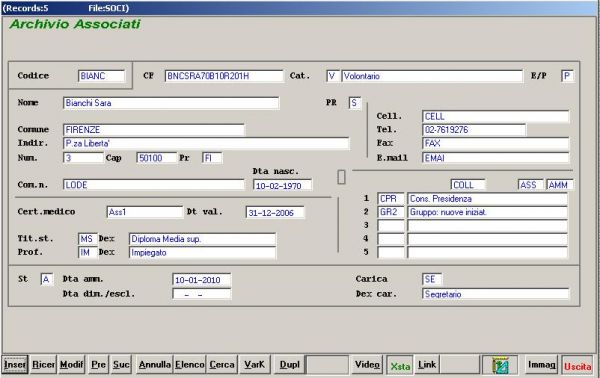This screenshot has height=378, width=600.
Task: Click the Gruppo: nuove iniziat. field
Action: click(x=488, y=212)
